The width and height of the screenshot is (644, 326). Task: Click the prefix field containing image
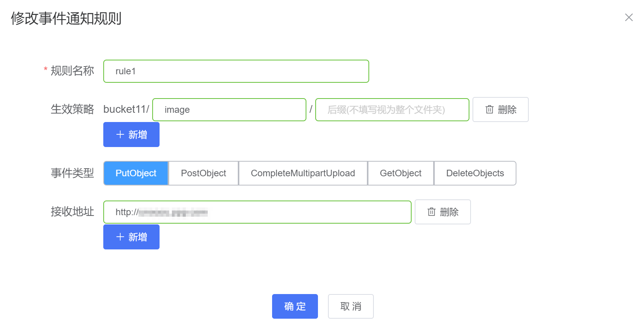tap(229, 110)
